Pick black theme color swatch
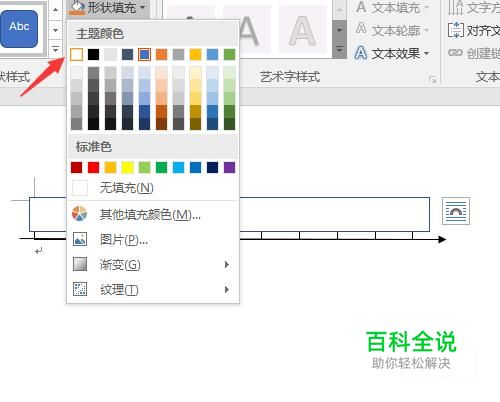This screenshot has width=500, height=402. coord(94,54)
